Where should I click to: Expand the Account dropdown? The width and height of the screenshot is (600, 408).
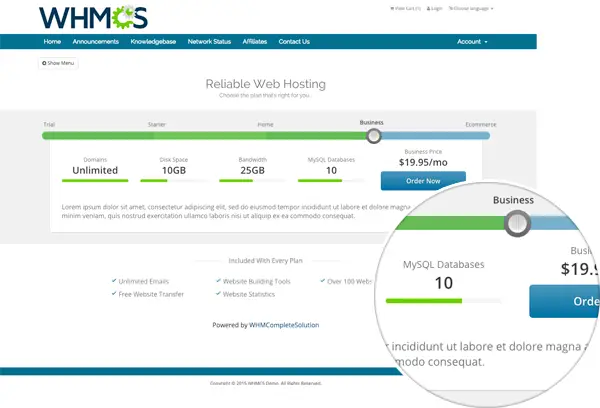[472, 41]
